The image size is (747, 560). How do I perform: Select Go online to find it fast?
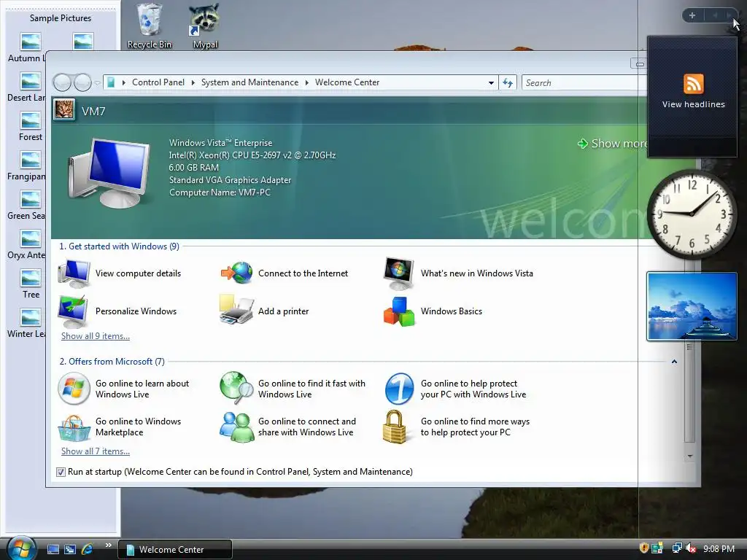click(x=293, y=389)
